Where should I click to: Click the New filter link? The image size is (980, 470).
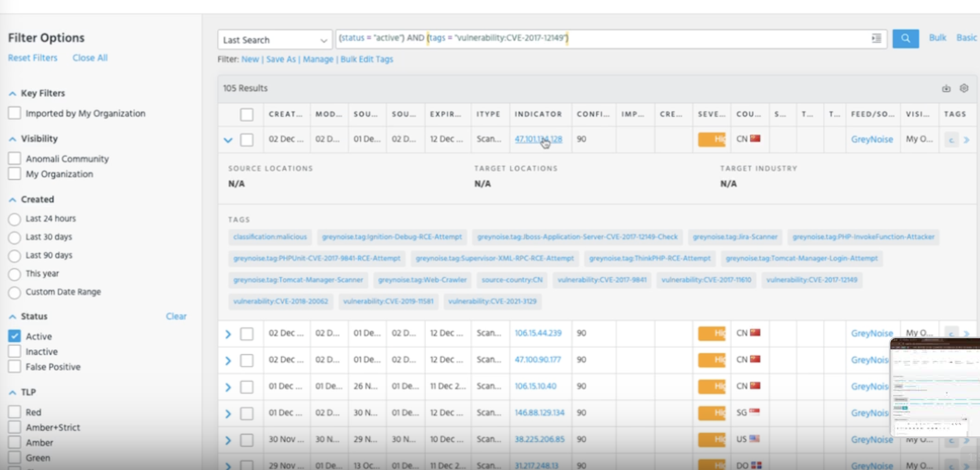tap(250, 59)
